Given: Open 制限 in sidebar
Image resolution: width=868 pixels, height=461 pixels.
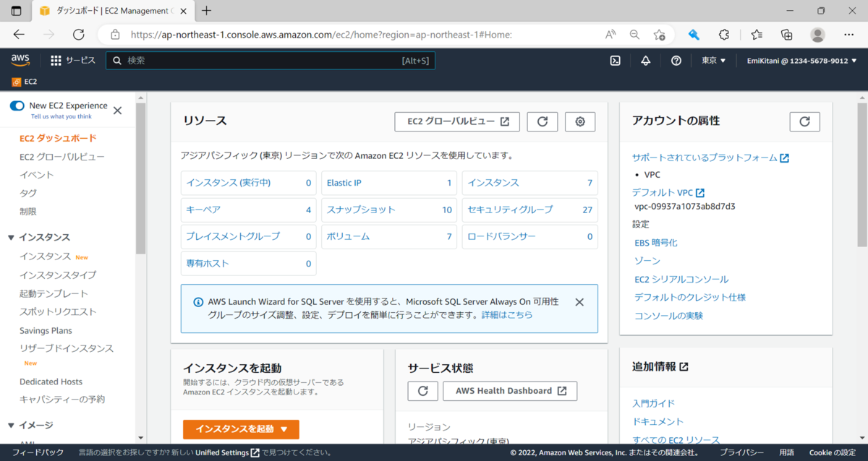Looking at the screenshot, I should [28, 212].
